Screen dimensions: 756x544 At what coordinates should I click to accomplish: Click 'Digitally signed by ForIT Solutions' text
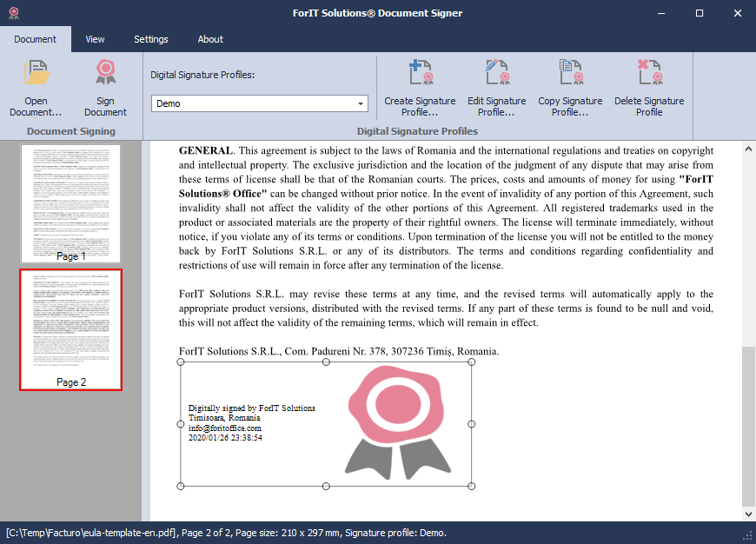252,408
